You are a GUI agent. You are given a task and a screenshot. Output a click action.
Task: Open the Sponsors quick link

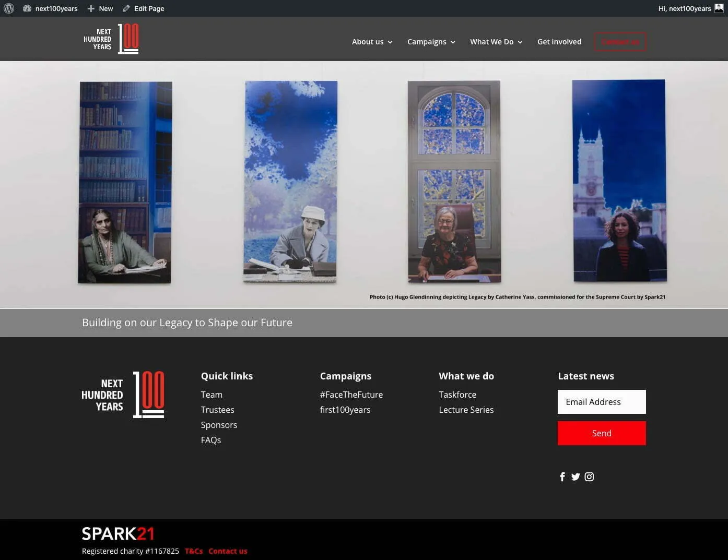(219, 425)
